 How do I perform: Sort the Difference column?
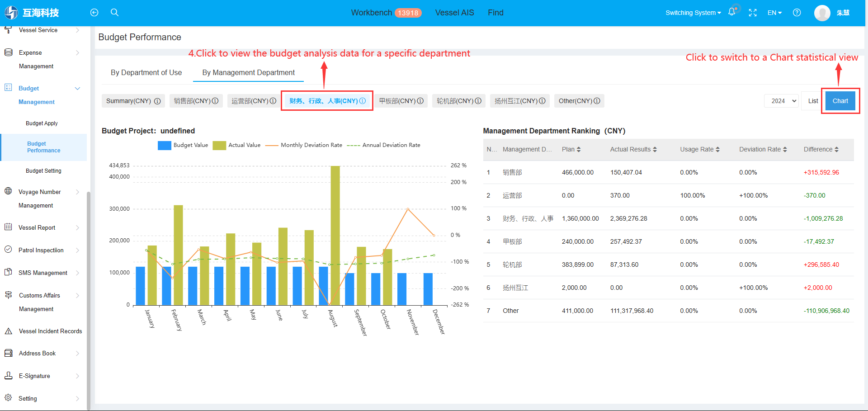pyautogui.click(x=837, y=150)
